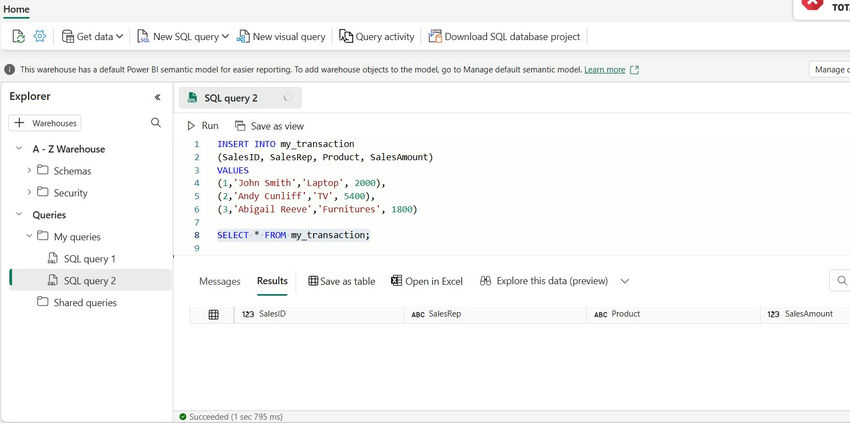Collapse the Explorer pane with the double chevron
The width and height of the screenshot is (850, 423).
click(157, 97)
